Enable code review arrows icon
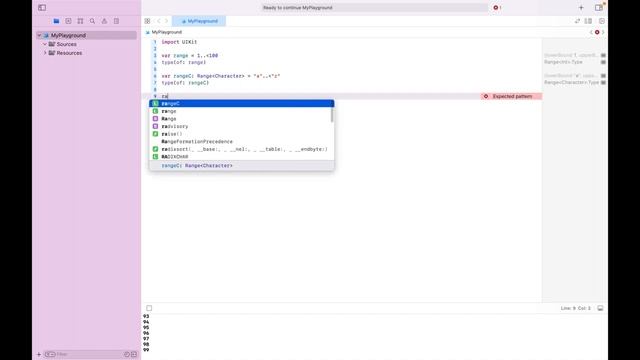 (x=577, y=21)
